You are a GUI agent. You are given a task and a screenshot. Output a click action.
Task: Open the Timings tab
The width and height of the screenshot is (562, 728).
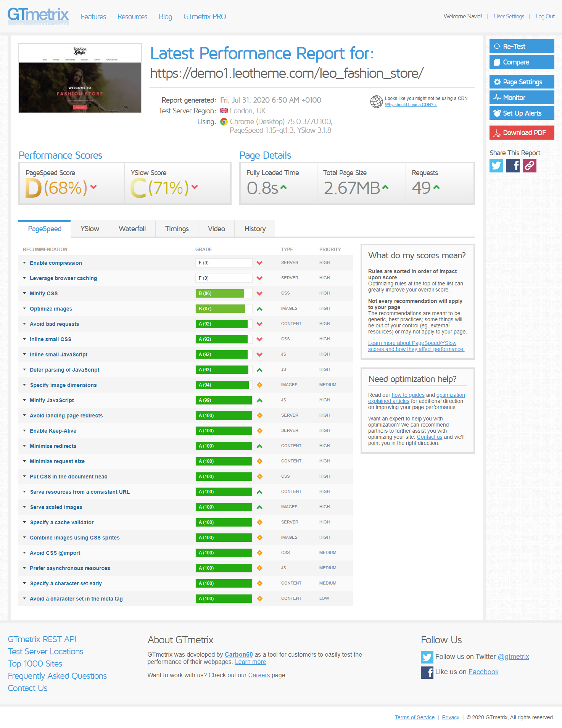177,229
